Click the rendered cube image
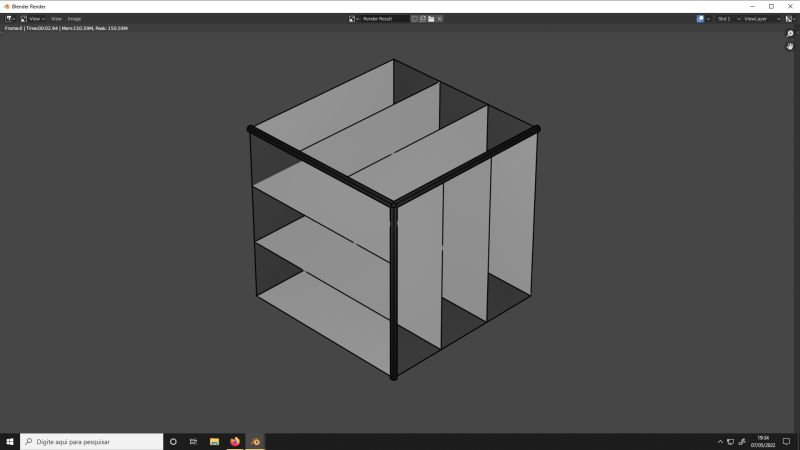 pos(393,219)
